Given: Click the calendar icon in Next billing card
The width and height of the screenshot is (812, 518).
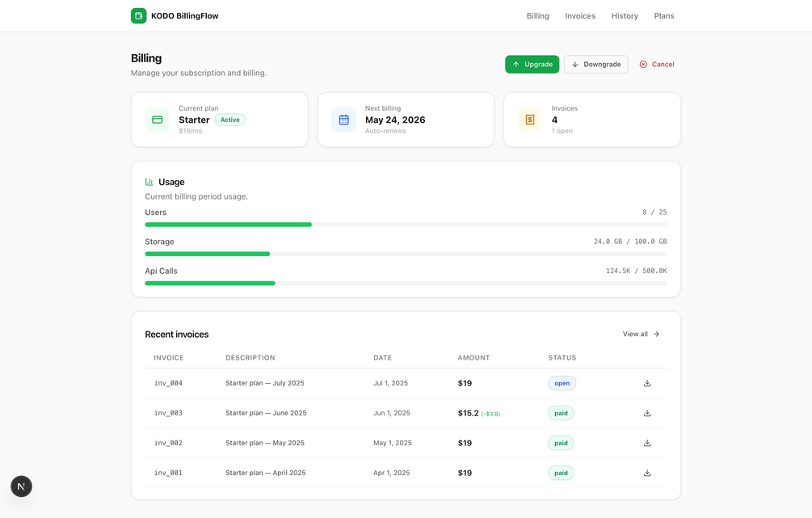Looking at the screenshot, I should (344, 120).
